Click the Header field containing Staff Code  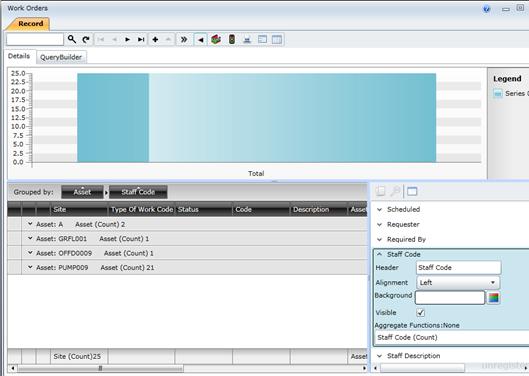pos(458,267)
